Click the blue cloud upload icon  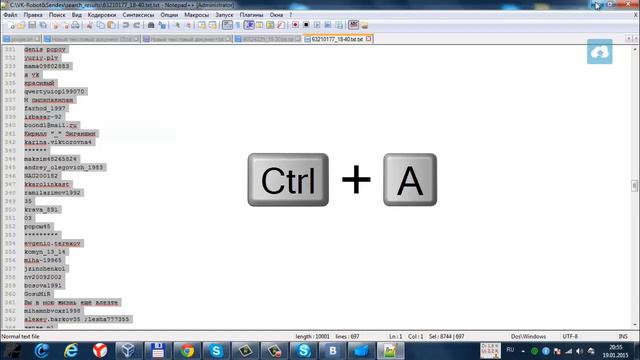click(600, 51)
